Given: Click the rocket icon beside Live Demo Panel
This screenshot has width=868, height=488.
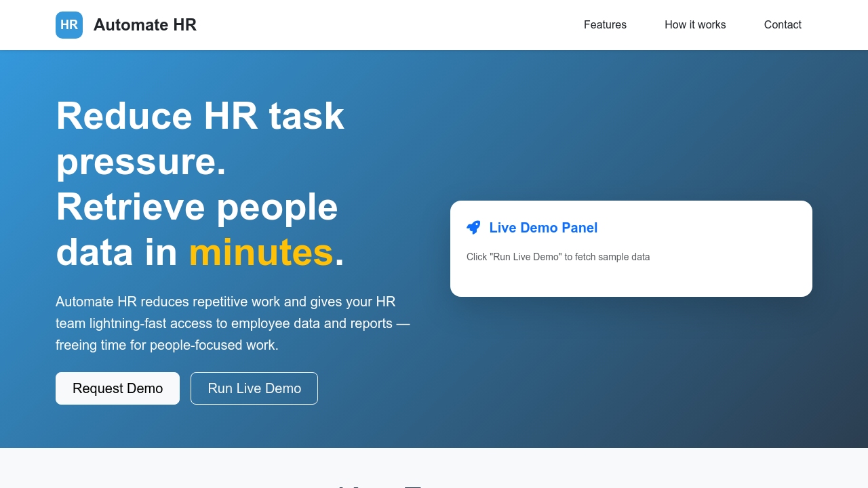Looking at the screenshot, I should tap(473, 227).
